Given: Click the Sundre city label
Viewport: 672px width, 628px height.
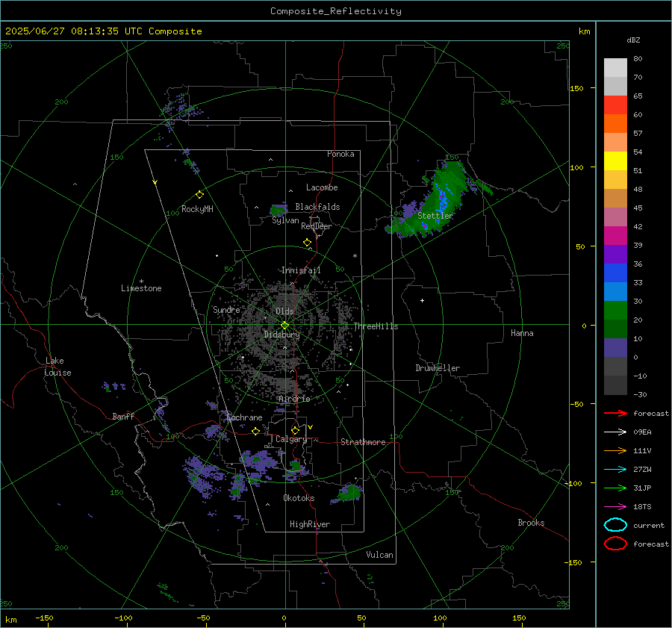Looking at the screenshot, I should point(226,309).
